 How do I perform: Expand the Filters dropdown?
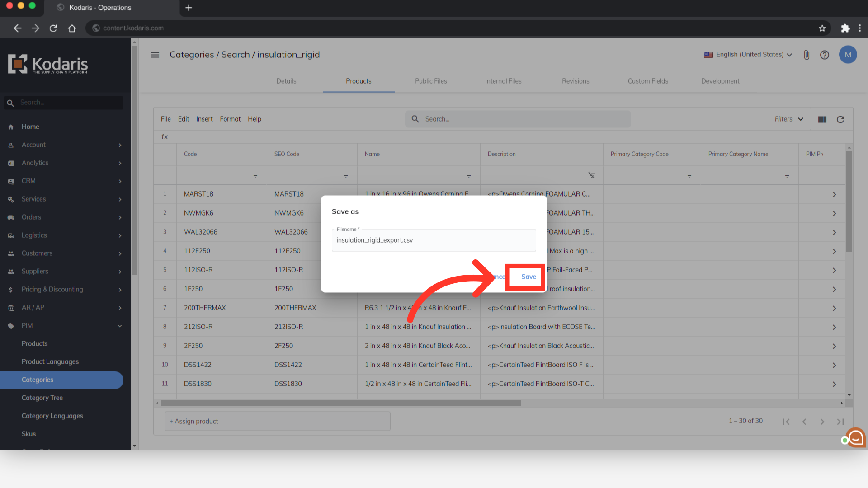pyautogui.click(x=789, y=119)
